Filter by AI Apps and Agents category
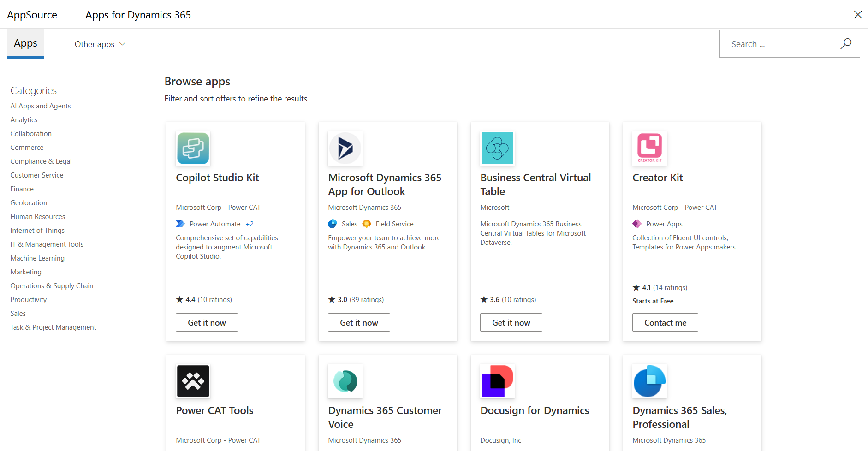The width and height of the screenshot is (868, 451). point(41,106)
